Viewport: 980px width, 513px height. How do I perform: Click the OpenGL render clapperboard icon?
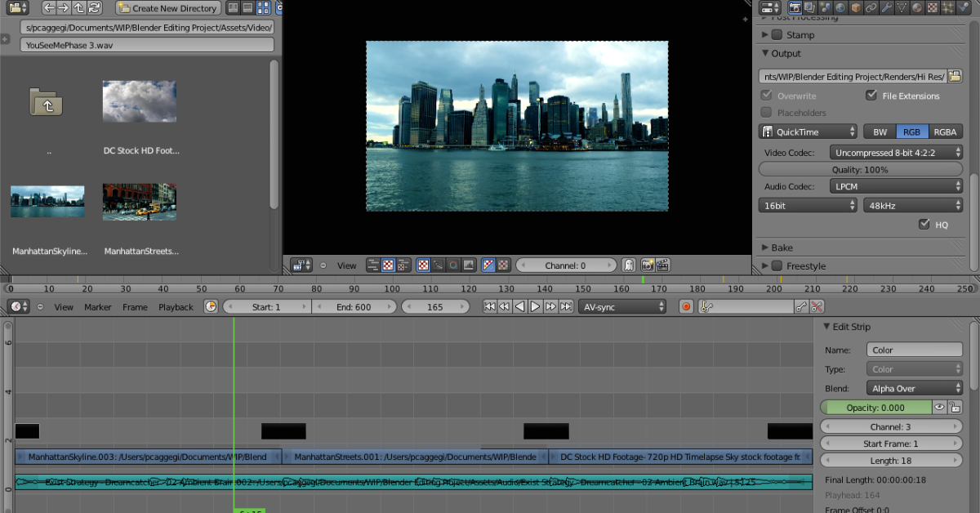point(662,265)
